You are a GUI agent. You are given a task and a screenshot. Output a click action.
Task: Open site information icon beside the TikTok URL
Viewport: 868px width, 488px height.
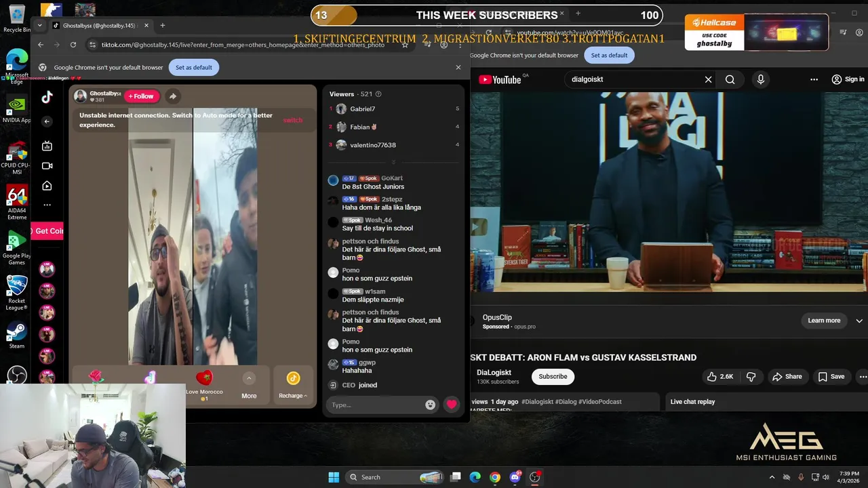point(92,45)
